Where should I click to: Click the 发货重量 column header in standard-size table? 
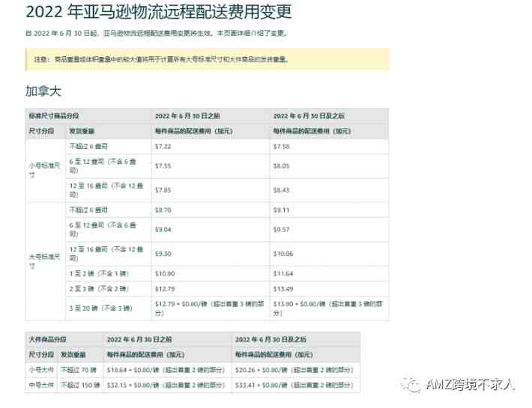82,131
